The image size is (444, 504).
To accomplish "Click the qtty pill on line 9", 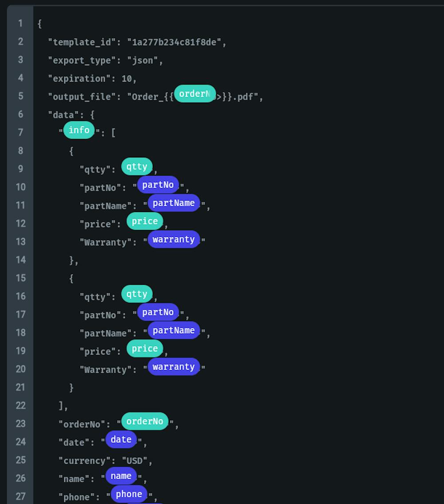I will 137,167.
